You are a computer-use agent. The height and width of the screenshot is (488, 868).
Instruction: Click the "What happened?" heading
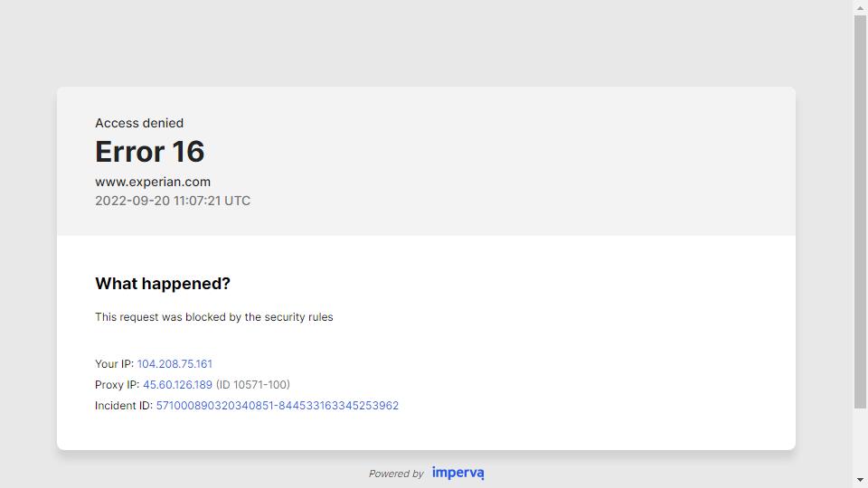coord(163,284)
